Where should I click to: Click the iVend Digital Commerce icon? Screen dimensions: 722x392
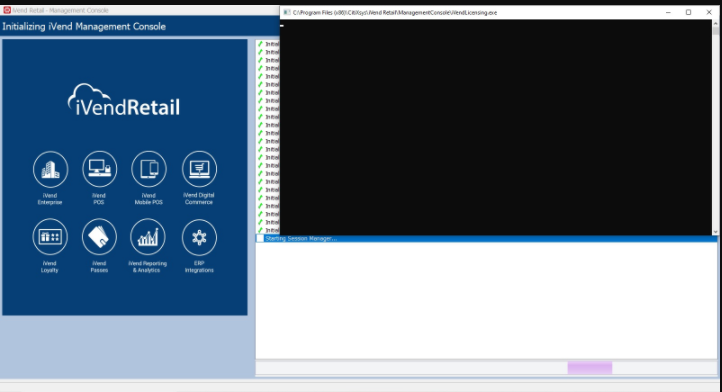[x=199, y=169]
